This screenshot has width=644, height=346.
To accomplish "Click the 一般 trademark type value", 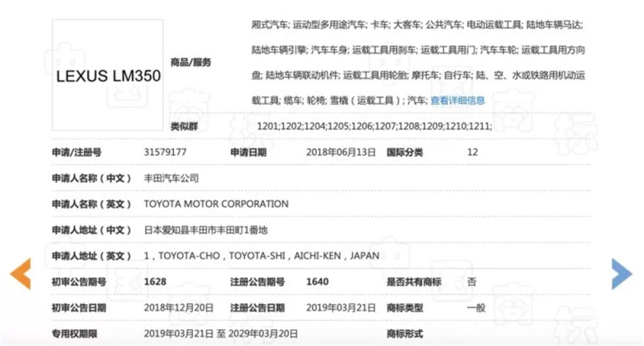I will point(476,307).
